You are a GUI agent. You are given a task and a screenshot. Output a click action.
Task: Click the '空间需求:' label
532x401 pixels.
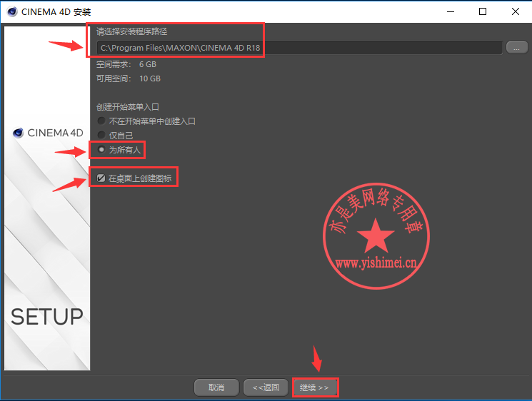tap(114, 64)
